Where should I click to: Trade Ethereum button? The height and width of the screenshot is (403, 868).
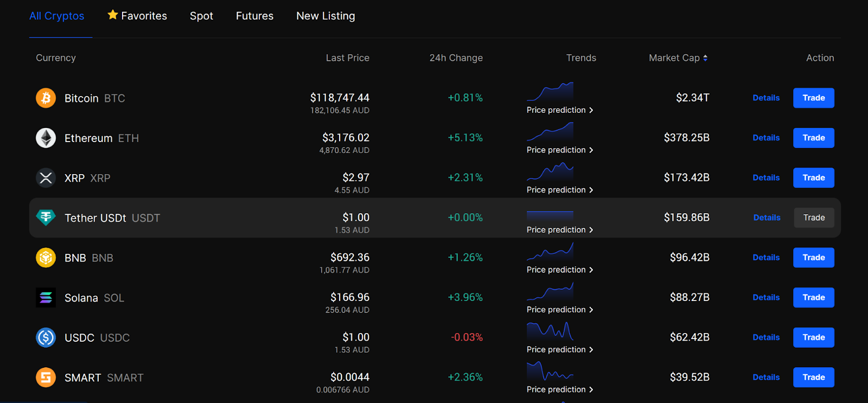pos(814,138)
